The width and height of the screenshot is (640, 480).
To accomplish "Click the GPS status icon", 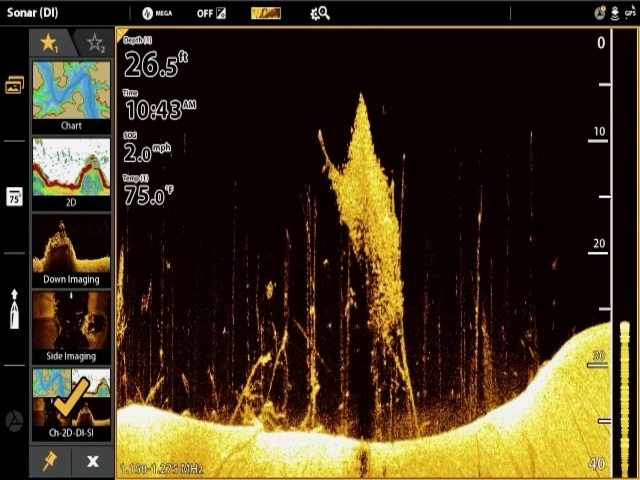I will pos(630,13).
